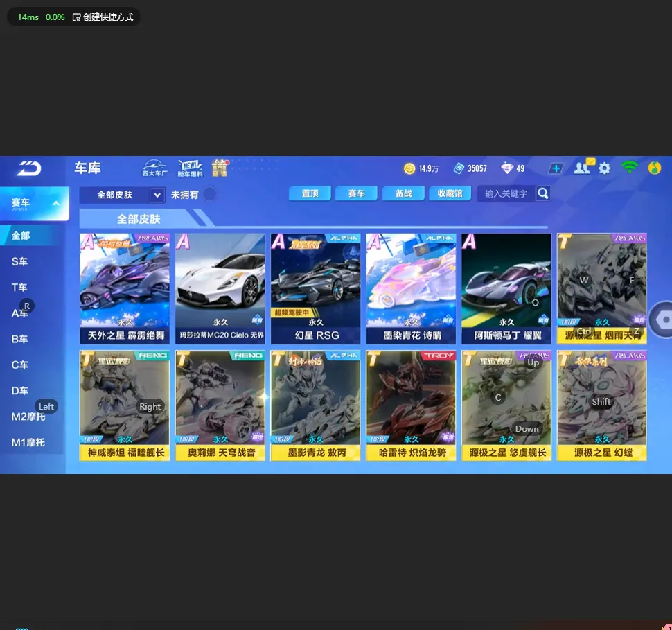
Task: Select the 墨染青花 诗晴 car card
Action: [411, 288]
